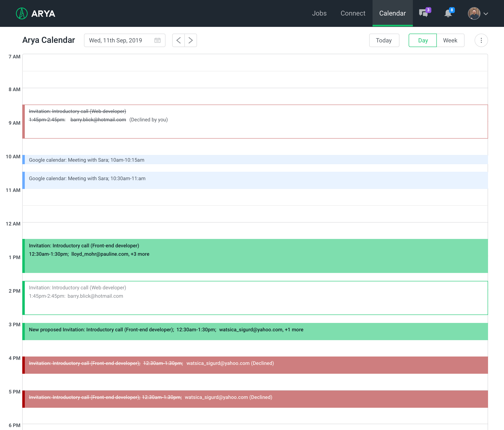Click the Arya logo icon
This screenshot has width=504, height=430.
pyautogui.click(x=22, y=13)
